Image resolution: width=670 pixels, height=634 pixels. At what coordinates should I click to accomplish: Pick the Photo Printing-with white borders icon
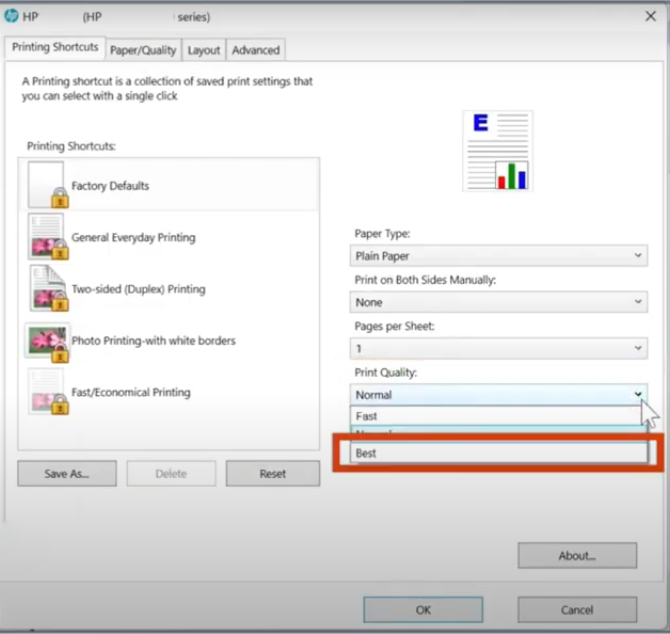click(x=47, y=342)
